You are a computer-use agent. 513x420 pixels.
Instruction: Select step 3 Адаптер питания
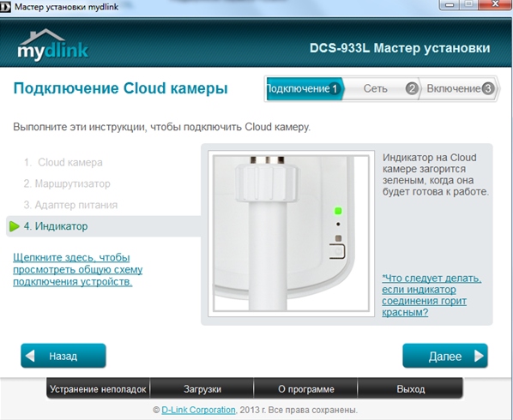(70, 205)
